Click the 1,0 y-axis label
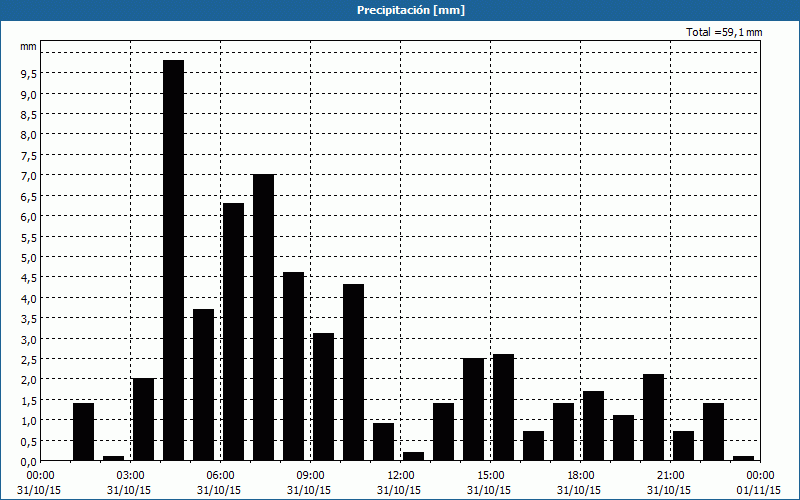The width and height of the screenshot is (800, 500). [29, 421]
